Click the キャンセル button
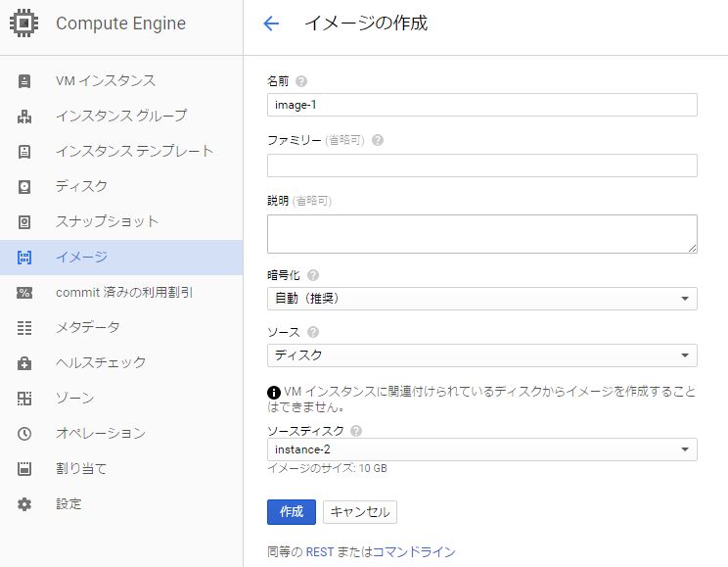 coord(360,512)
